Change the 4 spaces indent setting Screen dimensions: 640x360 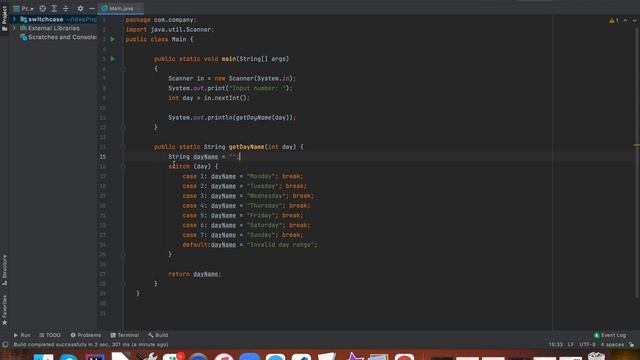[612, 345]
